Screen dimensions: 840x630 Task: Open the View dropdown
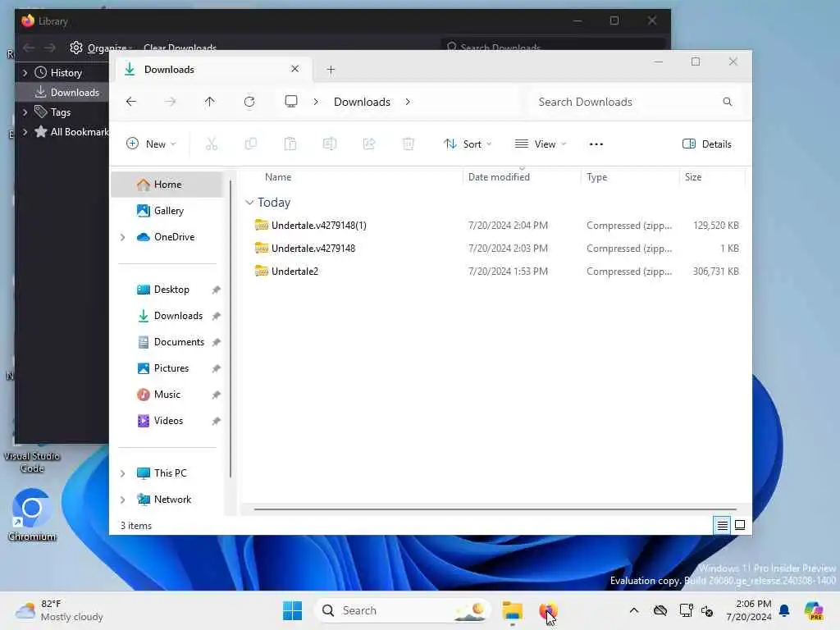pos(540,144)
